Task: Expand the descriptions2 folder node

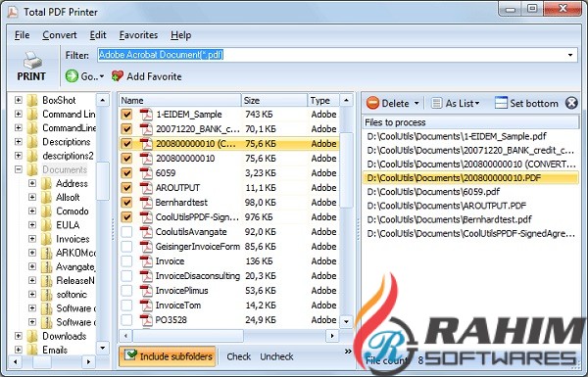Action: point(18,156)
